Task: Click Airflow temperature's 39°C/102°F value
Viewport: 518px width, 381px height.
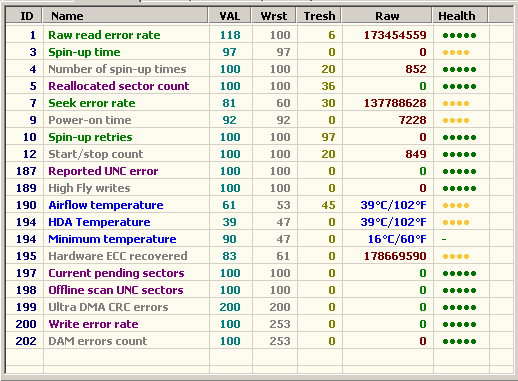Action: 393,205
